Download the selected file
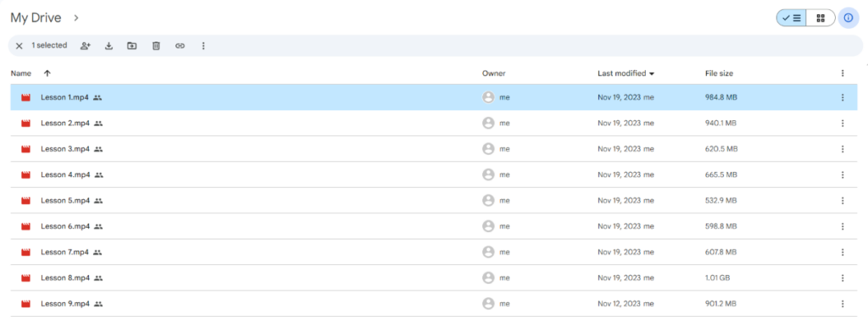Screen dimensions: 868x326 click(x=109, y=46)
